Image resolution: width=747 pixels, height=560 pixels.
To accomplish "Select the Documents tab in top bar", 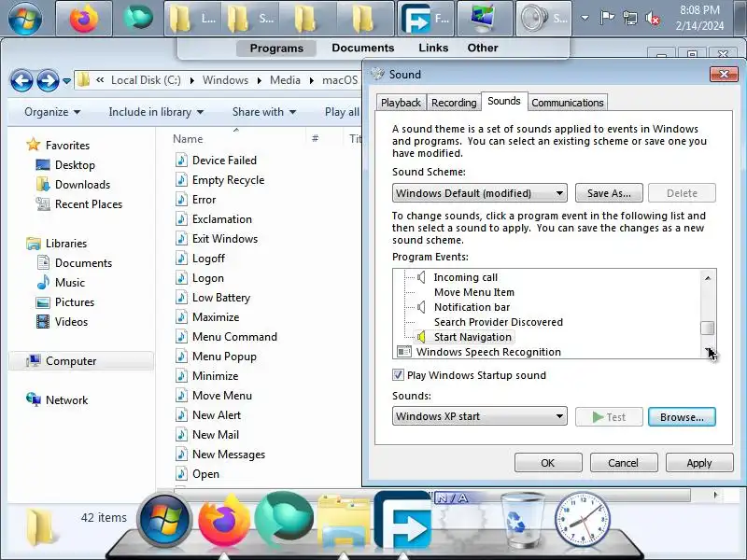I will (363, 48).
